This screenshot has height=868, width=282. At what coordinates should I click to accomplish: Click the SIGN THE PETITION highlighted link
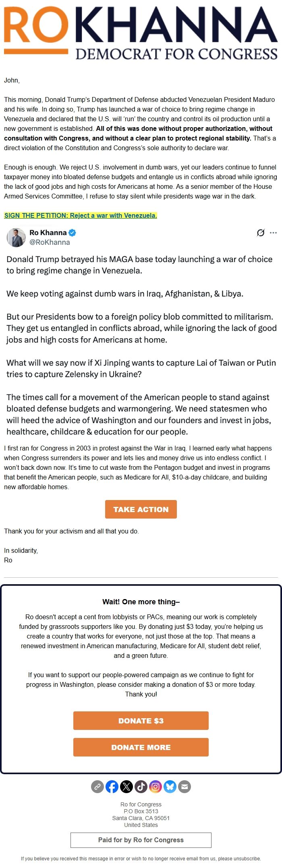[80, 215]
